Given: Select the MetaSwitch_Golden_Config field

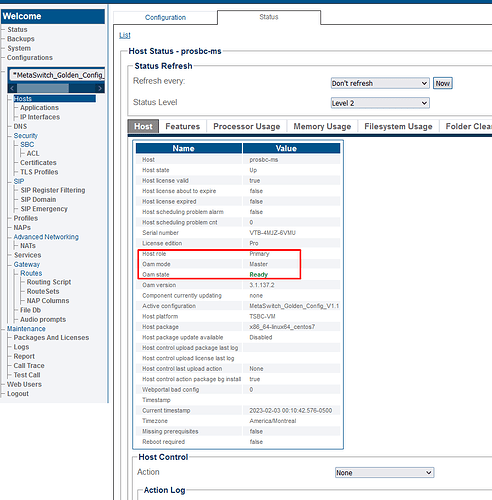Looking at the screenshot, I should click(x=57, y=75).
